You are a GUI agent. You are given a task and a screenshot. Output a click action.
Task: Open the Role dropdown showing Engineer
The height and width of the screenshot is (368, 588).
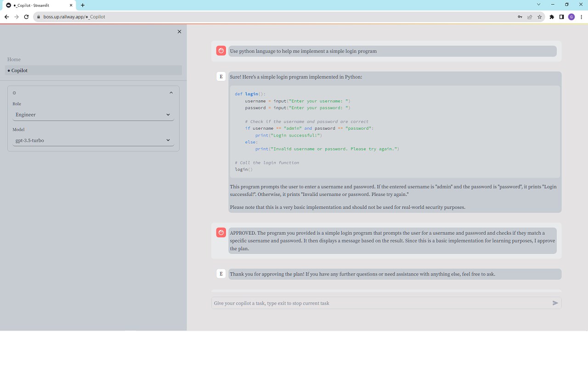(93, 115)
